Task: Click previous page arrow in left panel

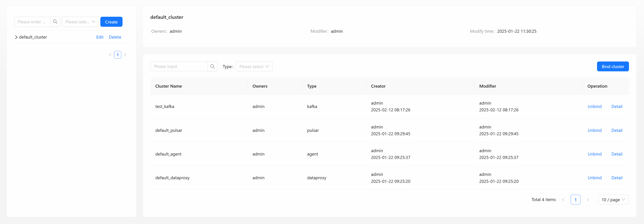Action: (110, 55)
